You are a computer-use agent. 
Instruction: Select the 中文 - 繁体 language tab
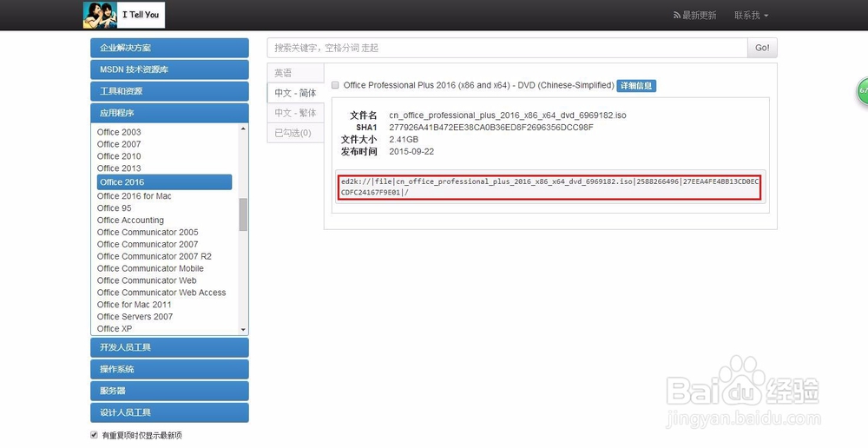coord(296,113)
